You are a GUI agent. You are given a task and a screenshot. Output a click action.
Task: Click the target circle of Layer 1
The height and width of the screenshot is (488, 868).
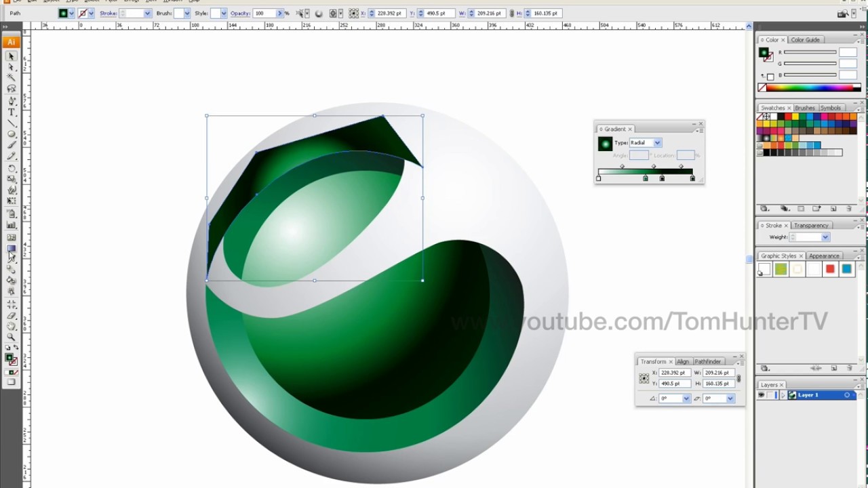coord(847,395)
